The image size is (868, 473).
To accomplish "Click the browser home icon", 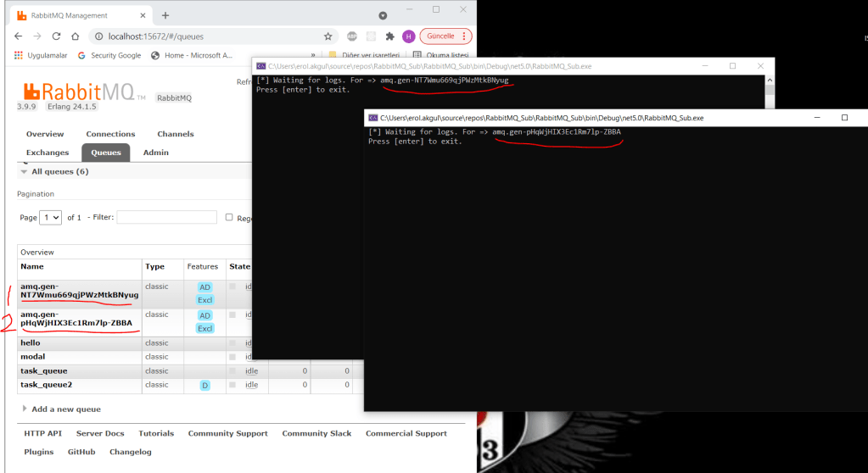I will 75,36.
